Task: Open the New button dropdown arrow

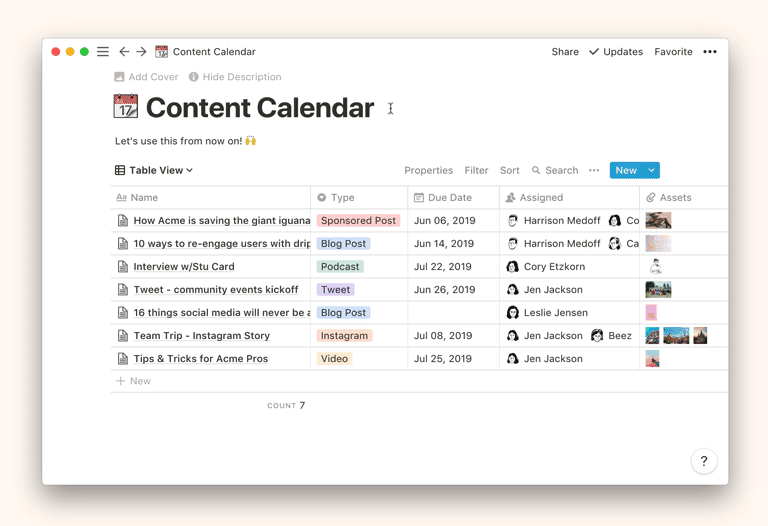Action: (651, 171)
